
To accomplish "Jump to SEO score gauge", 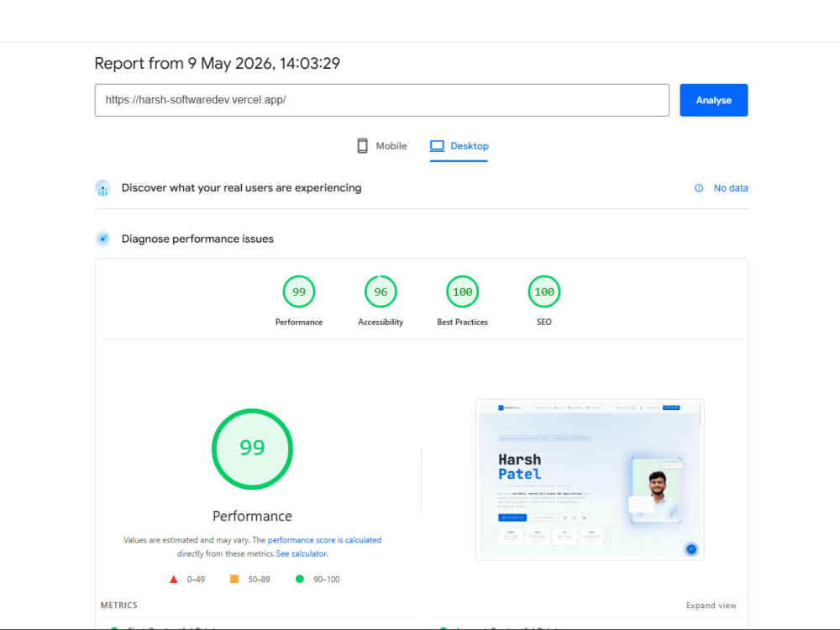I will (544, 292).
